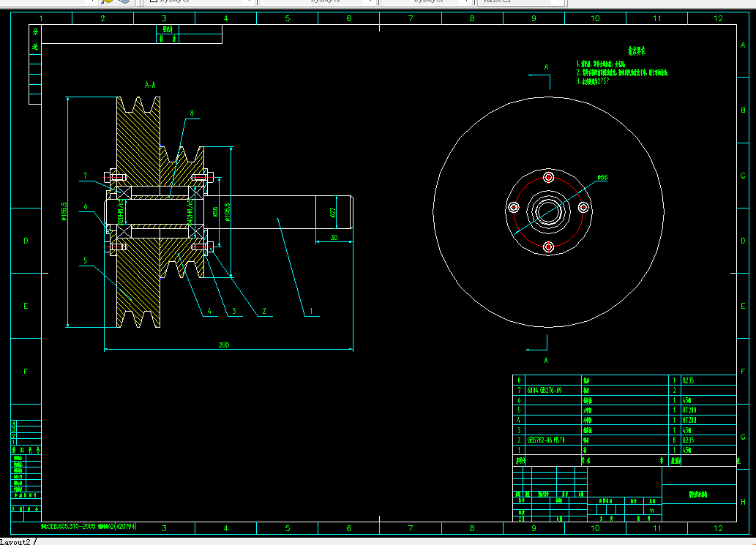The width and height of the screenshot is (756, 545).
Task: Select the 200 overall length dimension
Action: (x=224, y=345)
